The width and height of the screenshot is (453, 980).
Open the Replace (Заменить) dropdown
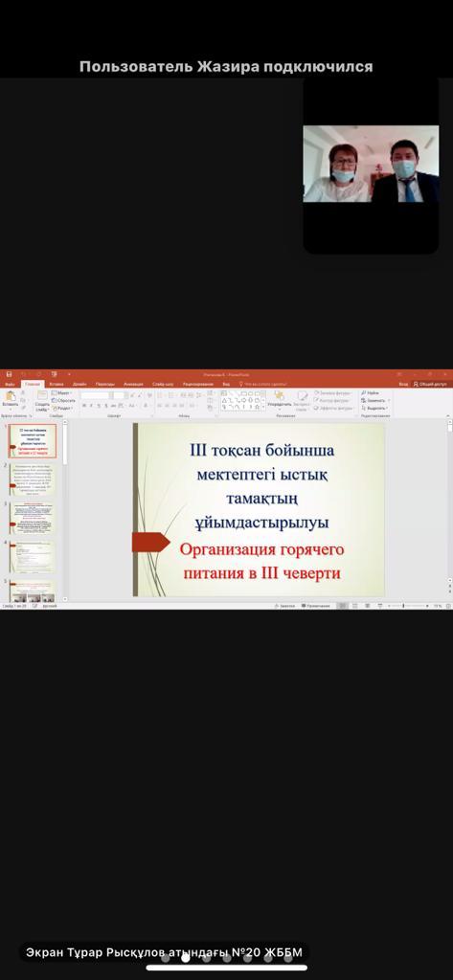tap(375, 400)
